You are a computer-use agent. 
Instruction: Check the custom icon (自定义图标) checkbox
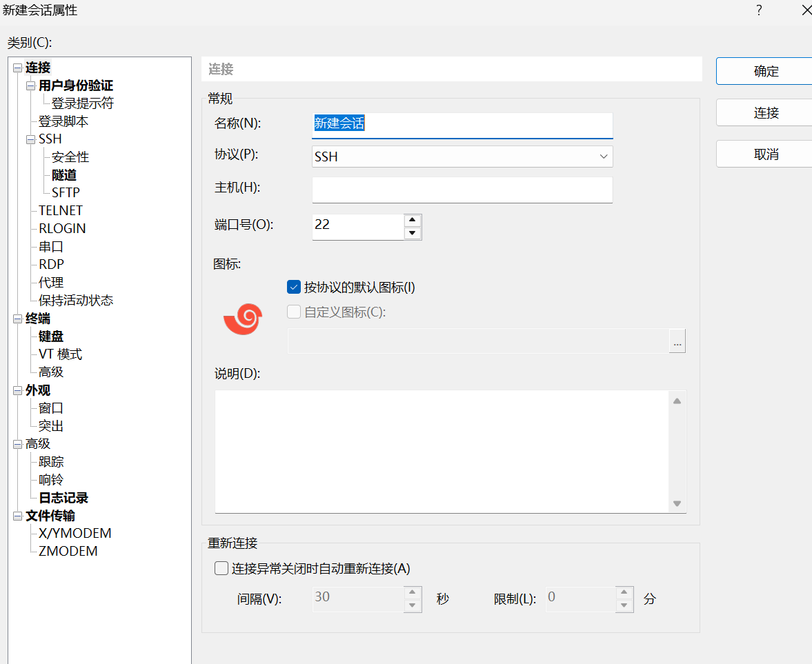pyautogui.click(x=294, y=312)
